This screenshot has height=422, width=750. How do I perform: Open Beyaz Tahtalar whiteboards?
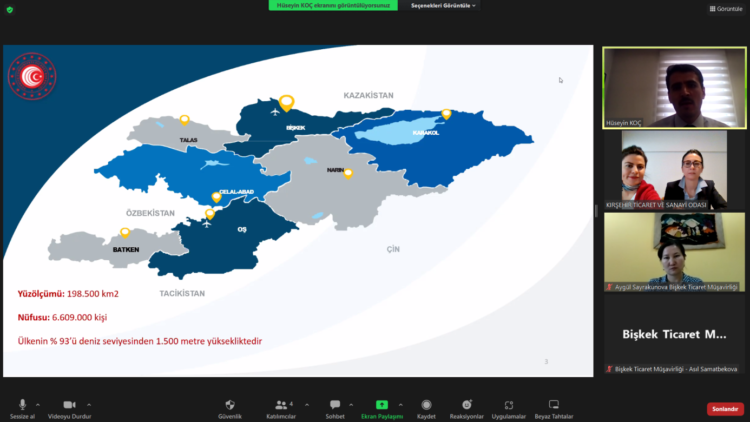[554, 410]
